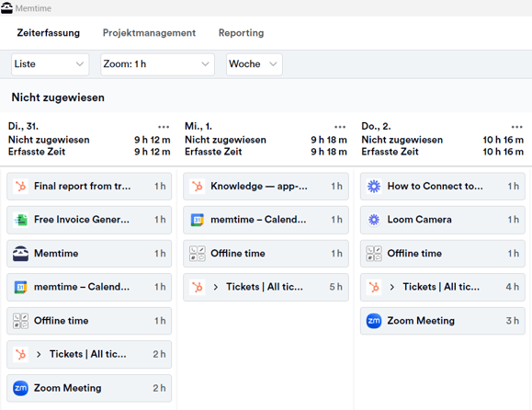Click the 'Mi., 1.' day header
Screen dimensions: 532x410
(x=198, y=126)
